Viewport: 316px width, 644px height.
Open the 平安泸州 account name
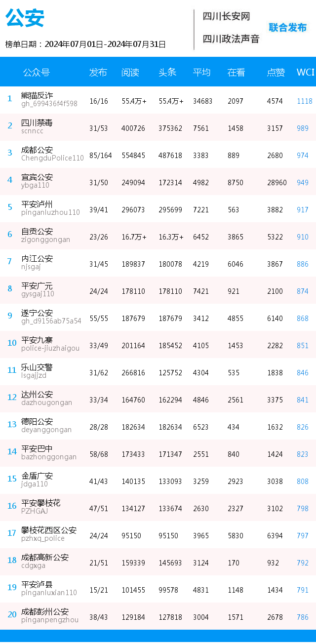coord(37,204)
